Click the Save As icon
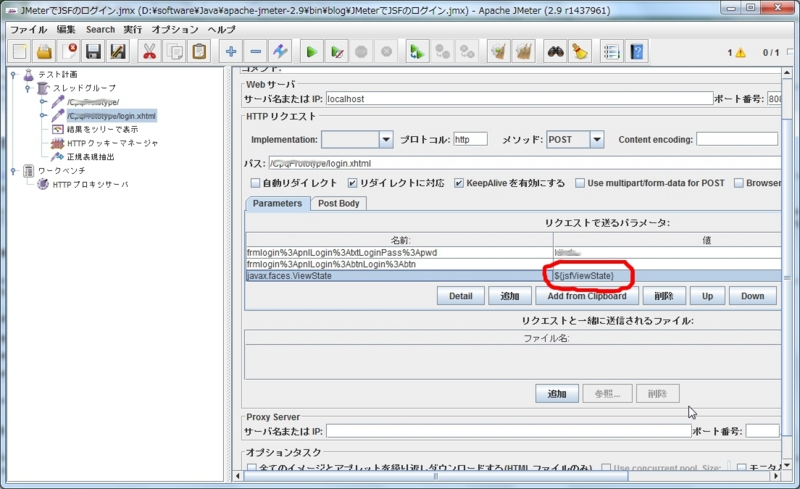 [118, 52]
